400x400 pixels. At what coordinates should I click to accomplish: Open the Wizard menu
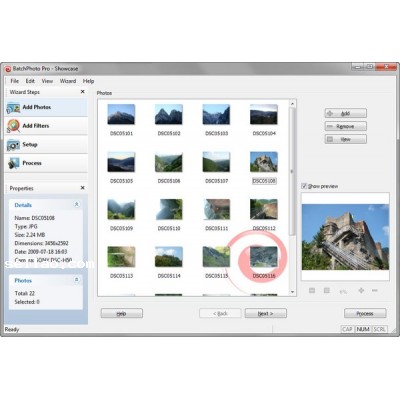tap(68, 81)
